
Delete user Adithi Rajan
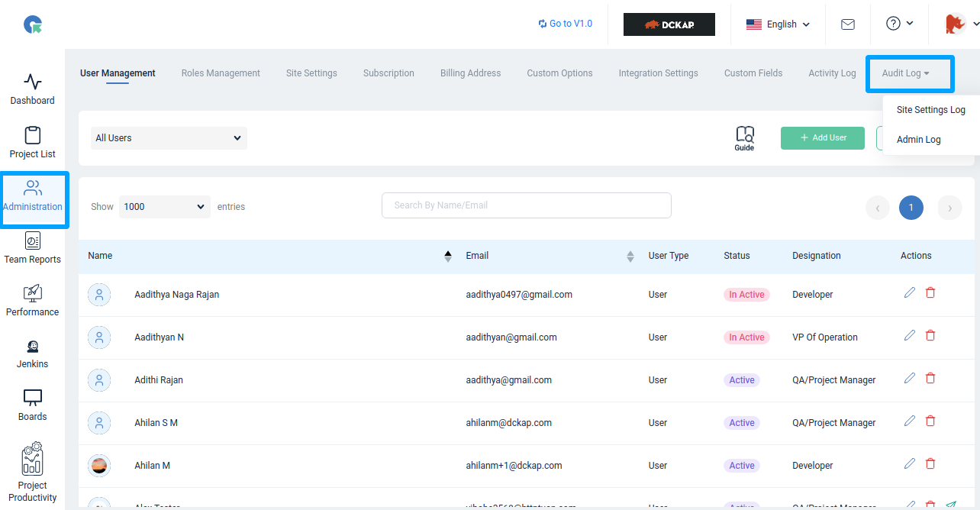930,379
